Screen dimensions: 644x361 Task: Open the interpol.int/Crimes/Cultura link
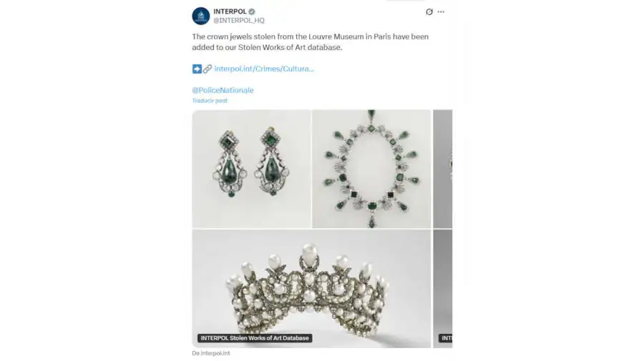(x=264, y=69)
